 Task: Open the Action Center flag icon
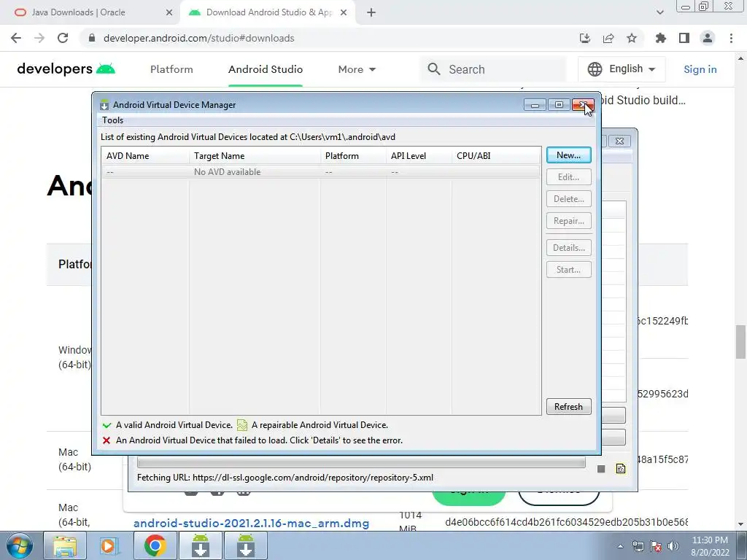656,546
